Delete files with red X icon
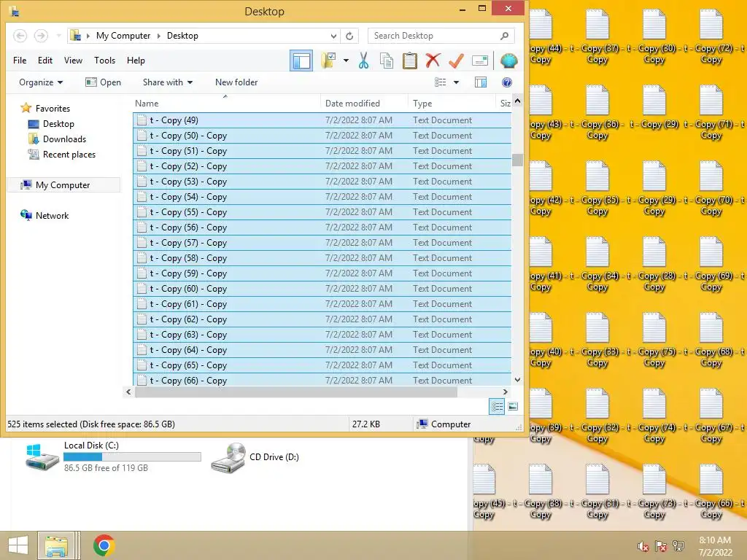 tap(433, 61)
